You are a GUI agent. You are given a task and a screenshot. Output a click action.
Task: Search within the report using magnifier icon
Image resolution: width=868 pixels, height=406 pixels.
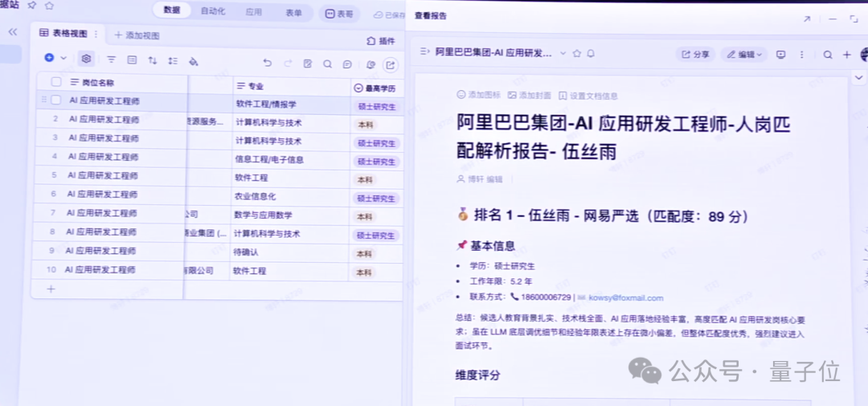[x=828, y=55]
